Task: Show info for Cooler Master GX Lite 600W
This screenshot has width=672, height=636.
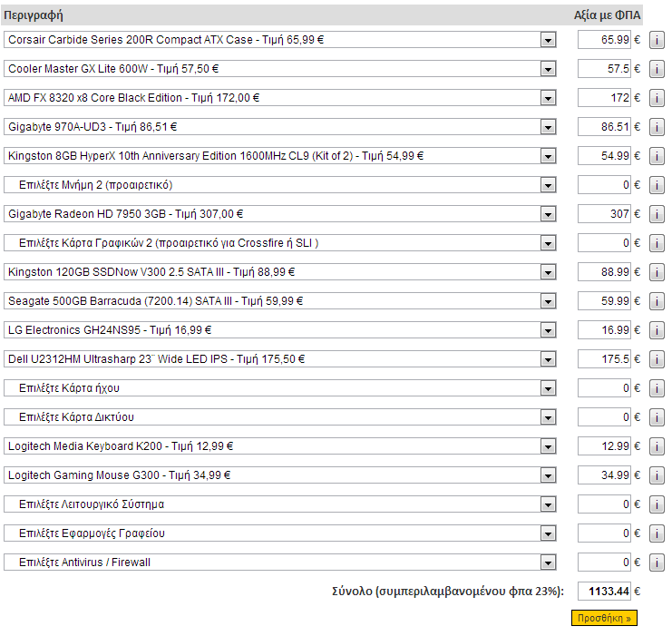Action: point(657,69)
